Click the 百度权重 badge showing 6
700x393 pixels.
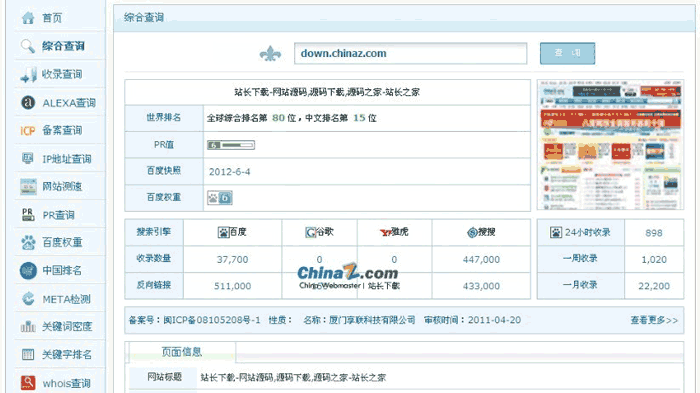point(220,197)
